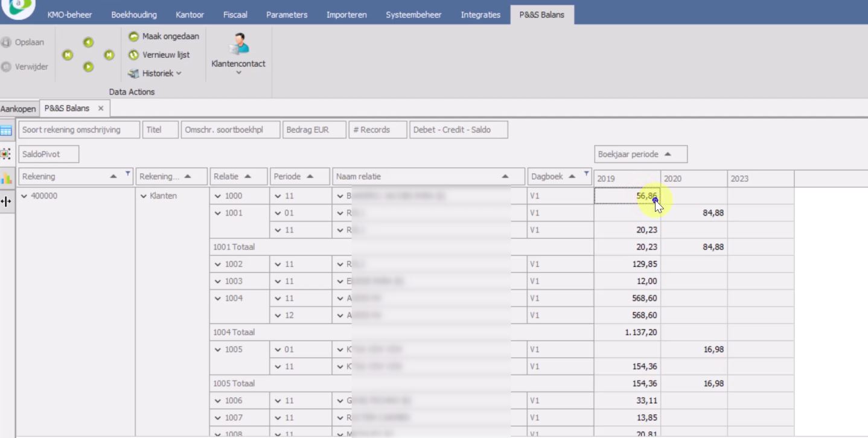Screen dimensions: 868x438
Task: Select the selection frame sidebar icon
Action: 6,154
